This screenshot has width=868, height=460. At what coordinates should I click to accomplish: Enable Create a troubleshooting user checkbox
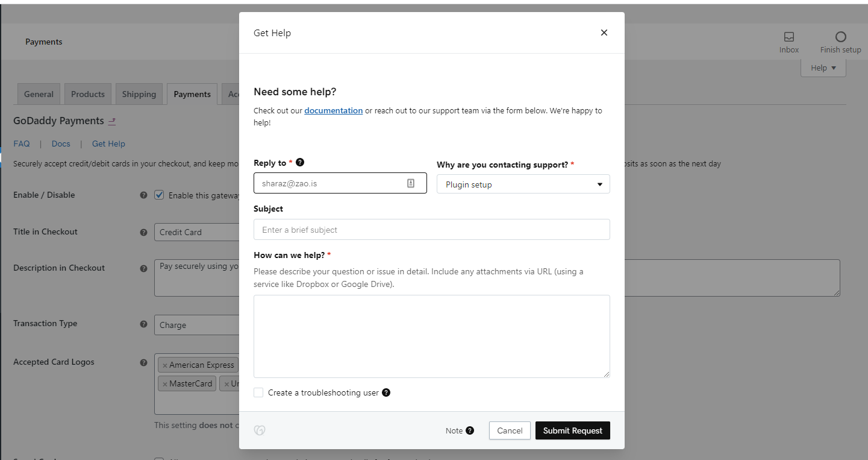[258, 392]
